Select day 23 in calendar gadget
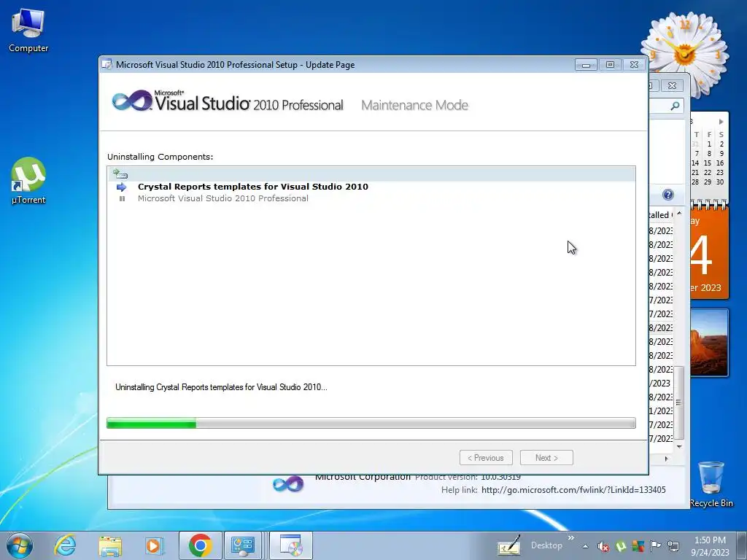The height and width of the screenshot is (560, 747). pyautogui.click(x=720, y=172)
